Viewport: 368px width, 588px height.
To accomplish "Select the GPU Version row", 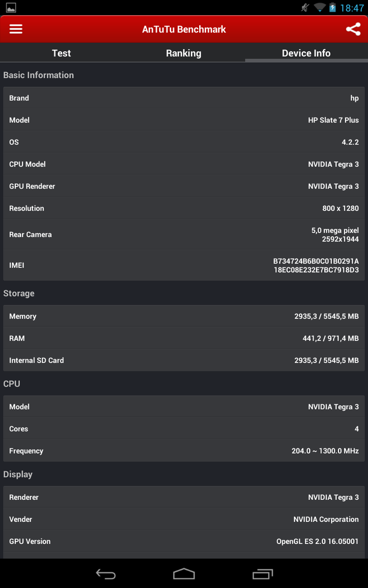I will 184,541.
